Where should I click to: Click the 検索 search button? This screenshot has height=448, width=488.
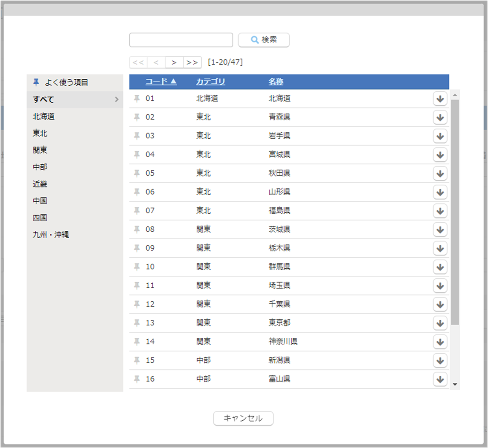pos(264,40)
